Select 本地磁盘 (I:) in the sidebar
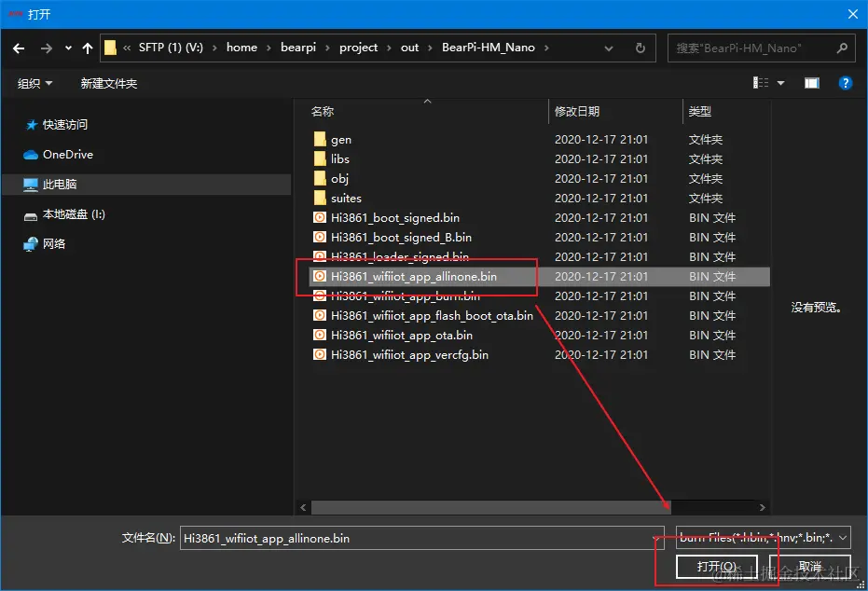This screenshot has height=591, width=868. pos(74,214)
